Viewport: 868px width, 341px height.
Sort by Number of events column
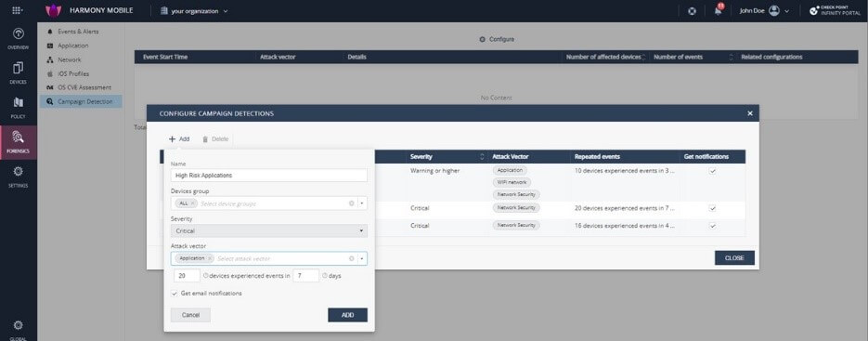(731, 57)
